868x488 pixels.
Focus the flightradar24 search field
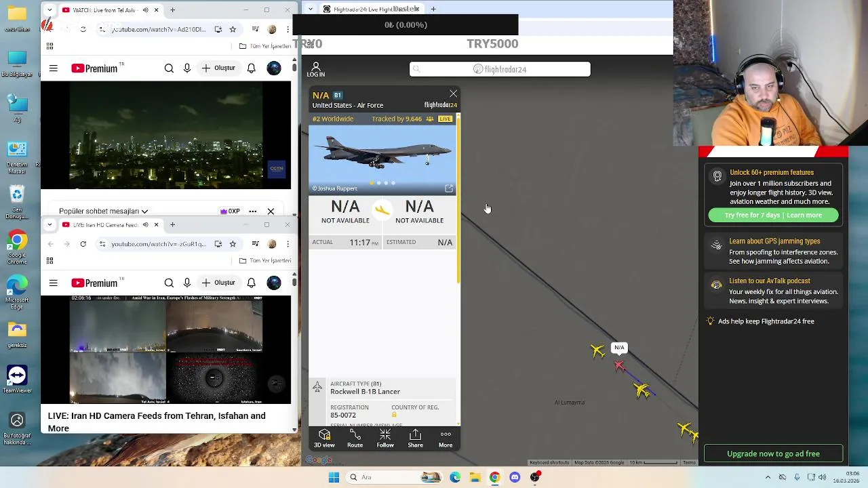click(500, 69)
